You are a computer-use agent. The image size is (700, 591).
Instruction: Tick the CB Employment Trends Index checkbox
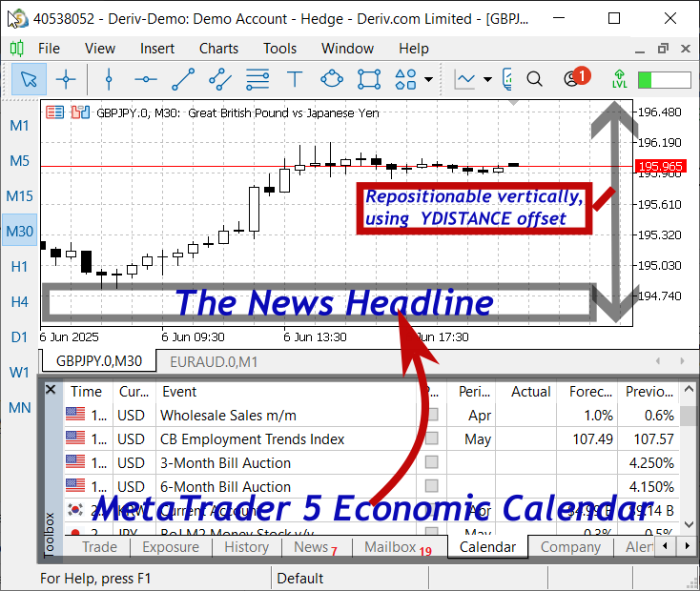coord(431,438)
